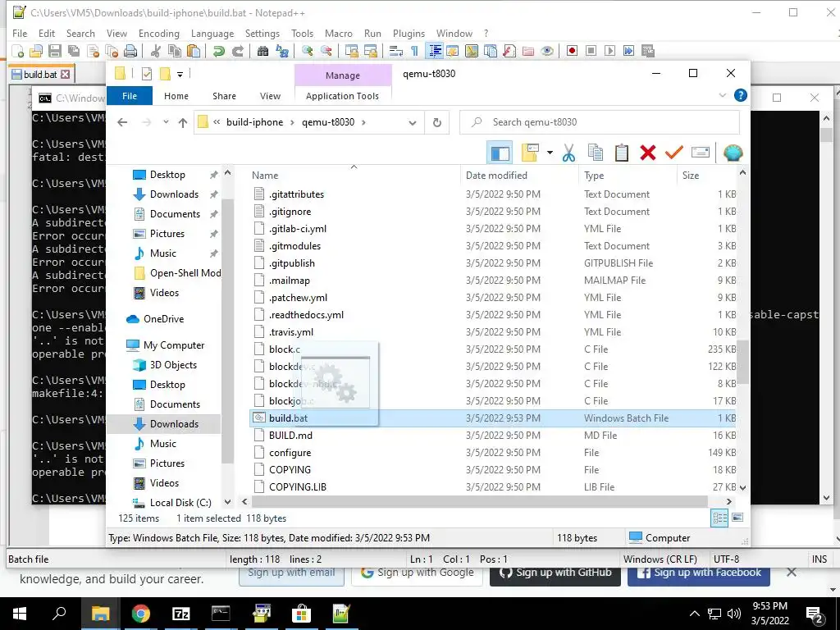Open Application Tools ribbon tab

pos(342,96)
